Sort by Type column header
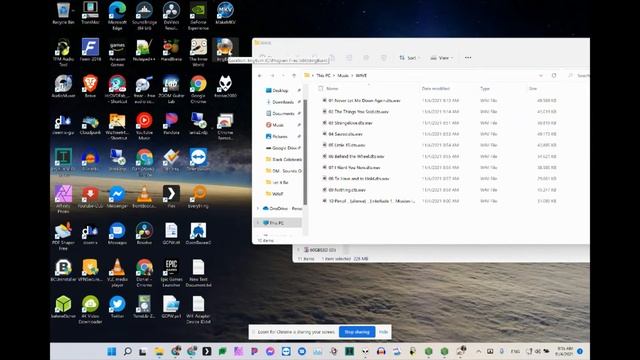Image resolution: width=640 pixels, height=360 pixels. (x=485, y=89)
